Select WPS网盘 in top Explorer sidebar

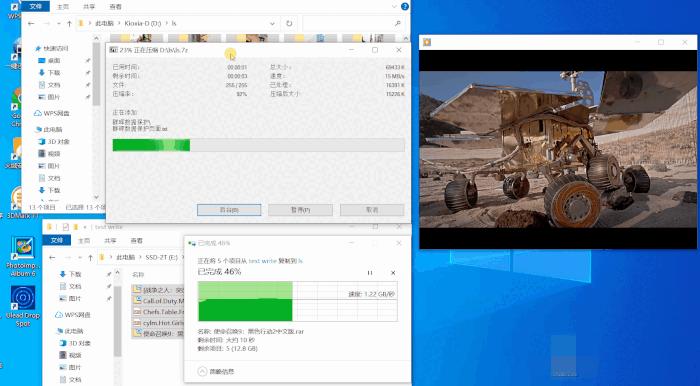tap(52, 113)
